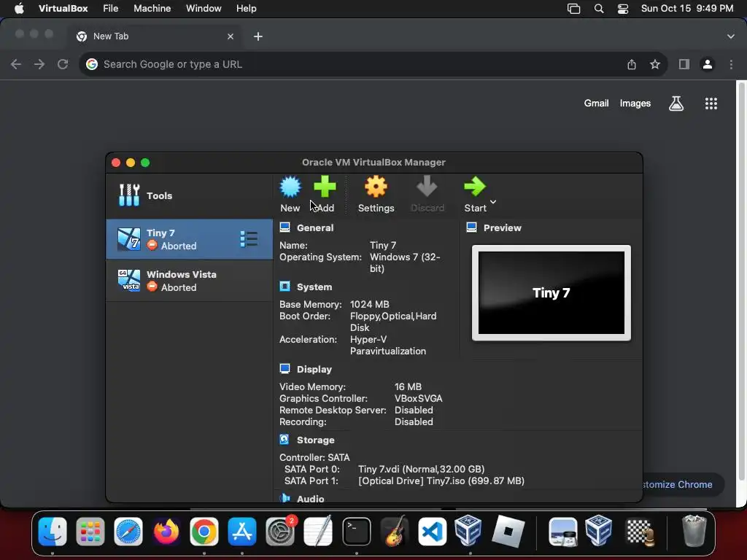Open the Tools entry in sidebar

click(189, 195)
